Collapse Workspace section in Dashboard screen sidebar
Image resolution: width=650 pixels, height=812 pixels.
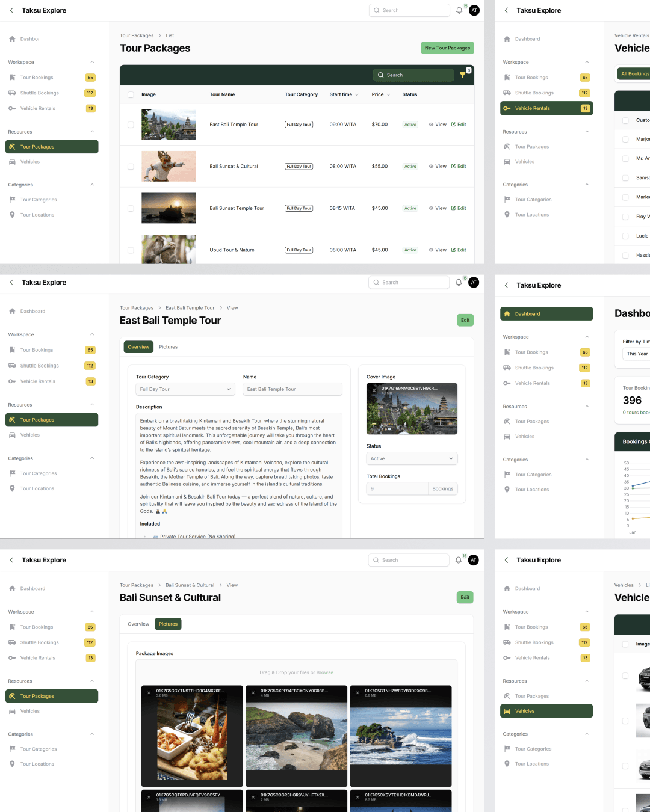[x=587, y=337]
